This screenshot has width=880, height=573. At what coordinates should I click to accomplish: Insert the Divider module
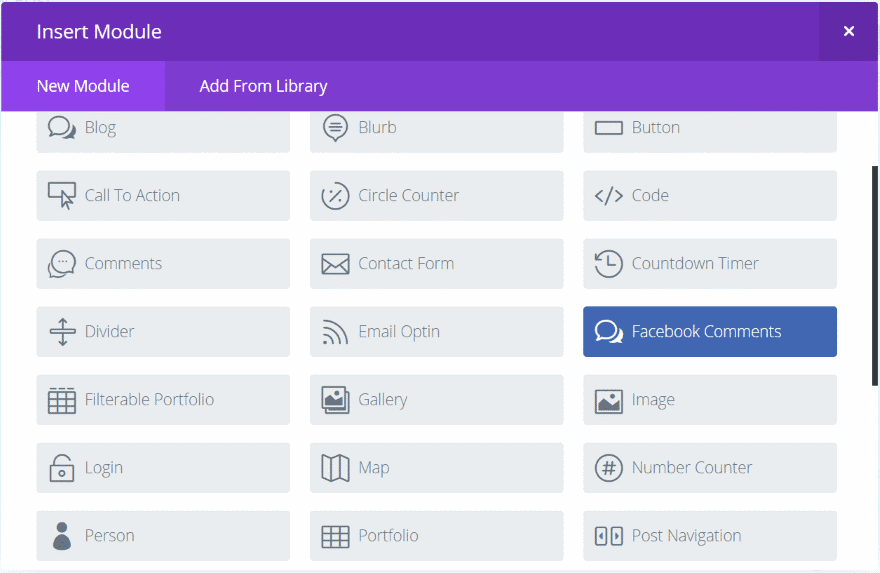click(163, 332)
